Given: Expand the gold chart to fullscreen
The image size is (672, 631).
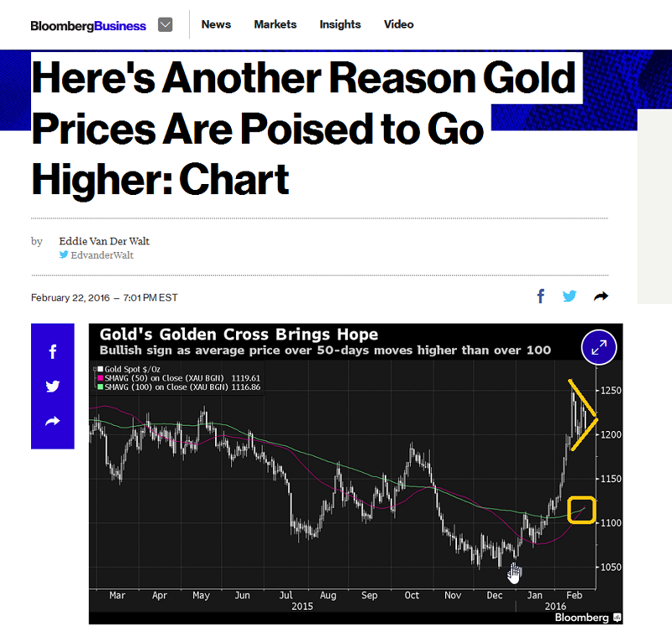Looking at the screenshot, I should click(599, 347).
